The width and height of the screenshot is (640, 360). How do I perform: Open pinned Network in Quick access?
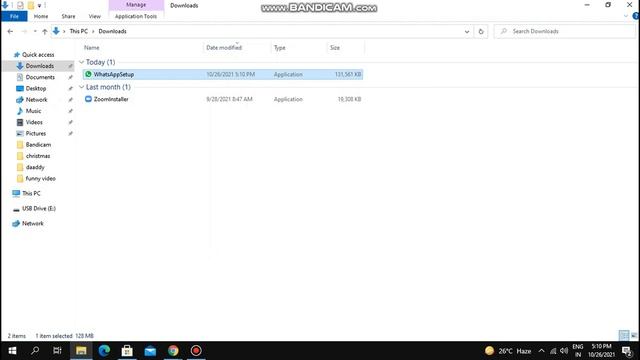click(36, 100)
